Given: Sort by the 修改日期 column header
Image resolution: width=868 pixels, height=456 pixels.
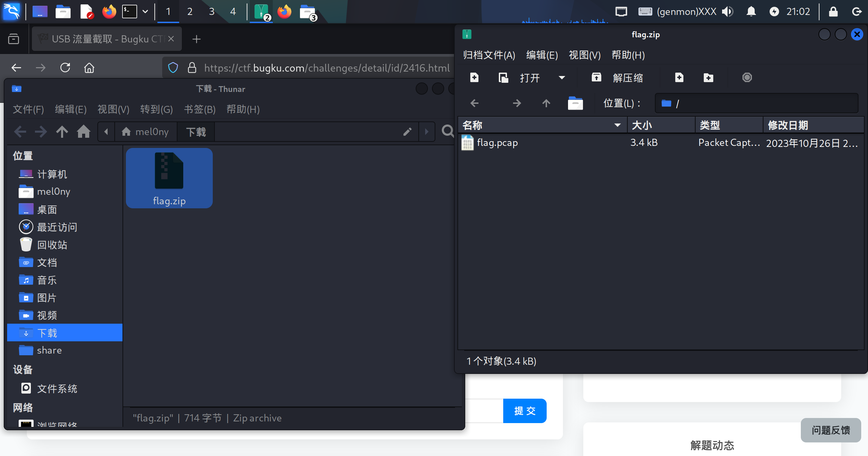Looking at the screenshot, I should tap(813, 125).
